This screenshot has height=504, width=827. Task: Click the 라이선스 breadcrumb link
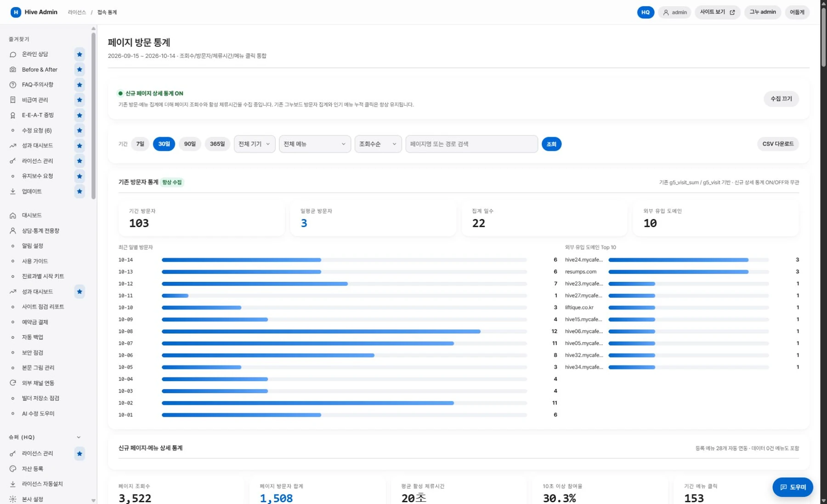(x=77, y=12)
